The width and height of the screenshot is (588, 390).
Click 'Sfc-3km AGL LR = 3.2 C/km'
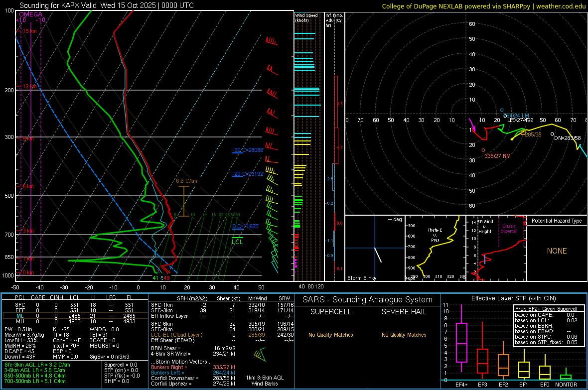point(37,365)
